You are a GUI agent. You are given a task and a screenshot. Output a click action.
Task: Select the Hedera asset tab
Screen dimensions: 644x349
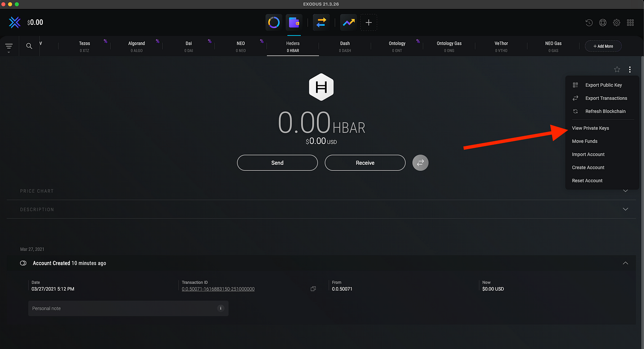tap(293, 47)
